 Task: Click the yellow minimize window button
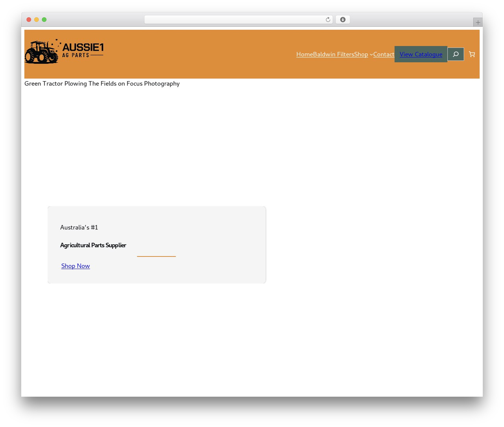37,20
